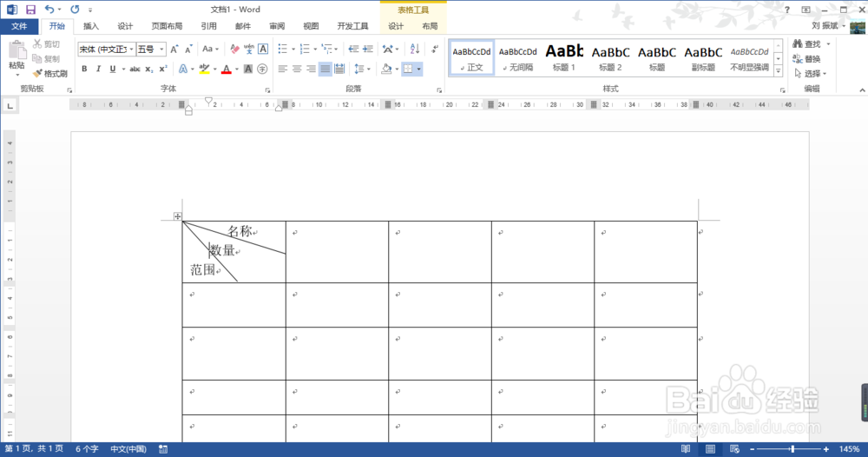
Task: Open the File (文件) tab
Action: [19, 26]
